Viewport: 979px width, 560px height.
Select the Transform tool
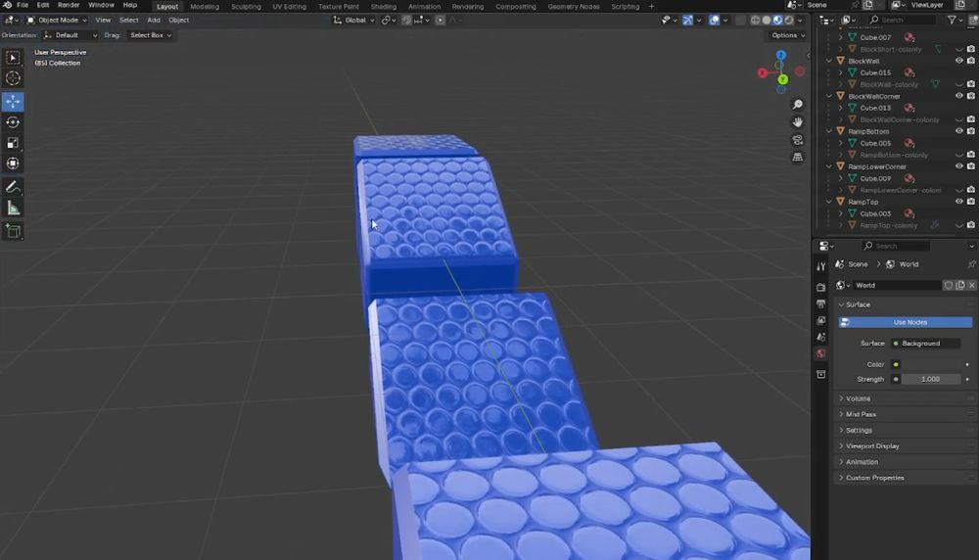pyautogui.click(x=13, y=163)
